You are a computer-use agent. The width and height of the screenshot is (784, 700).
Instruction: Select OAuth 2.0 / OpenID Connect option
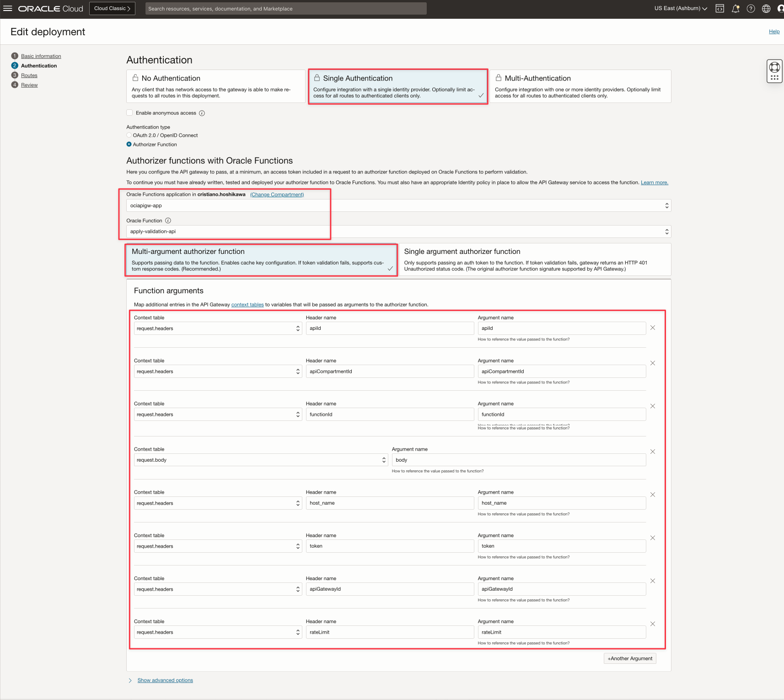[x=129, y=135]
